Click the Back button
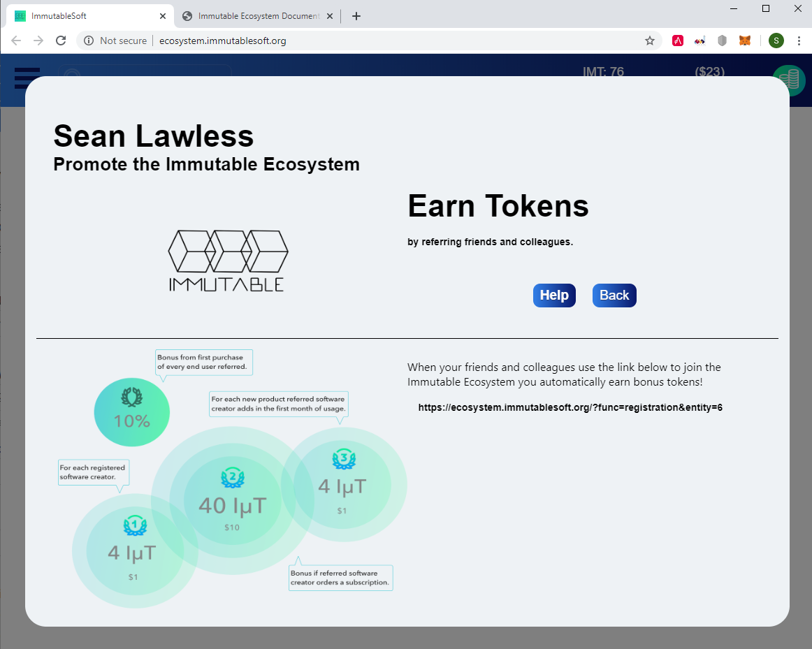 coord(614,295)
